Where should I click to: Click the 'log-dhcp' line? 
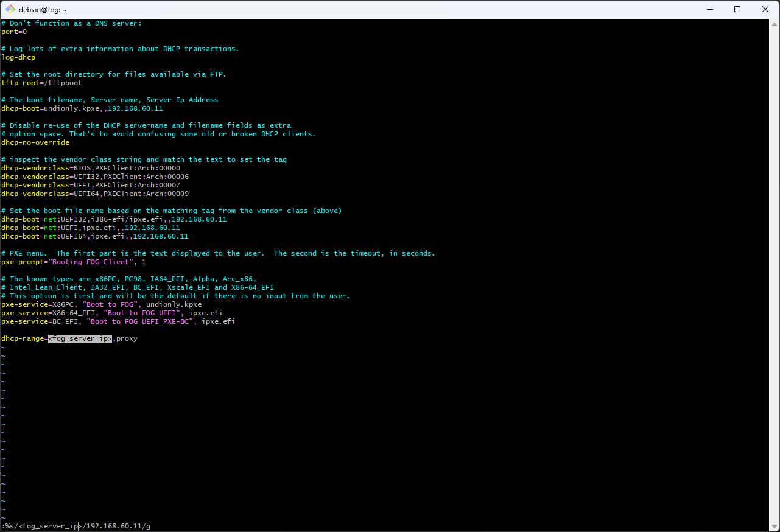pyautogui.click(x=18, y=57)
